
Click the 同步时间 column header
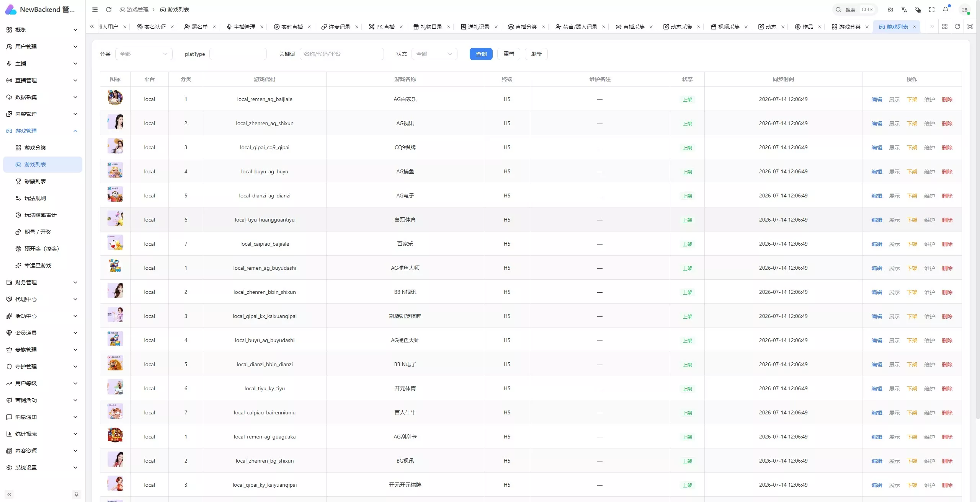pos(783,79)
